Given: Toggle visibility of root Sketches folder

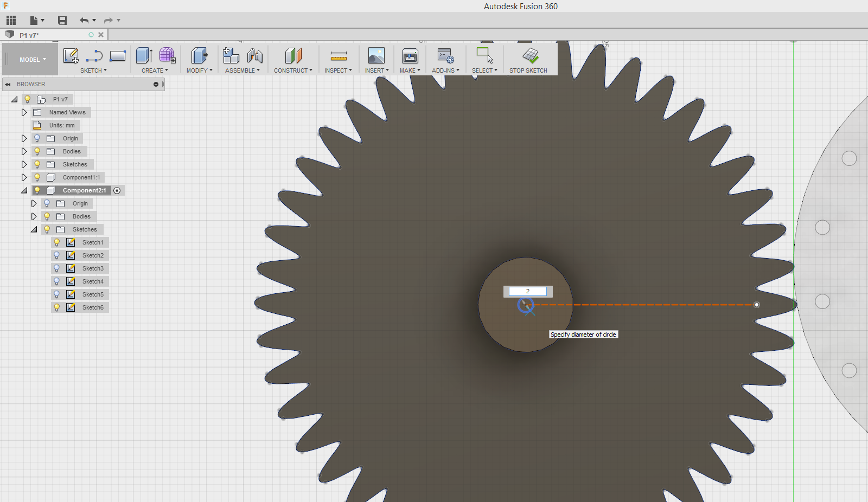Looking at the screenshot, I should (x=37, y=164).
